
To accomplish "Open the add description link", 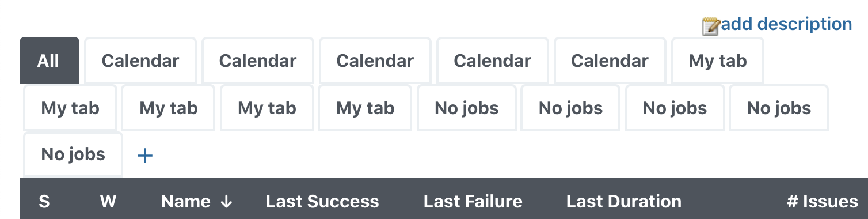I will (786, 24).
